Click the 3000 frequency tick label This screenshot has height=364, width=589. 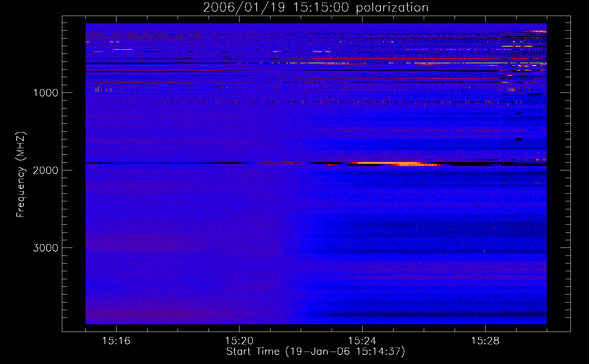46,248
